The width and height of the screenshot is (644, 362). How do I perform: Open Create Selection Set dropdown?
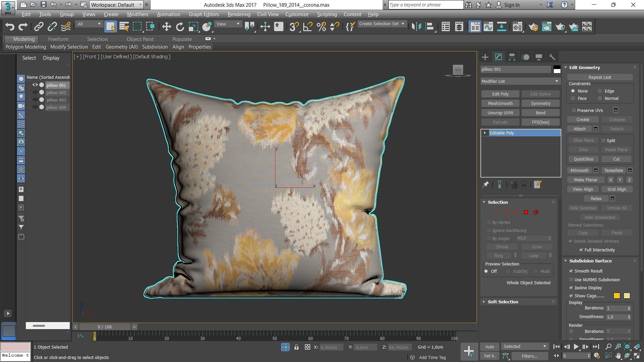point(382,24)
